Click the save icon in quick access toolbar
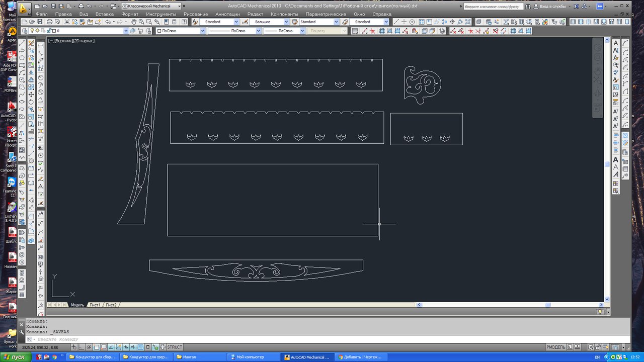Screen dimensions: 644x362 [53, 7]
